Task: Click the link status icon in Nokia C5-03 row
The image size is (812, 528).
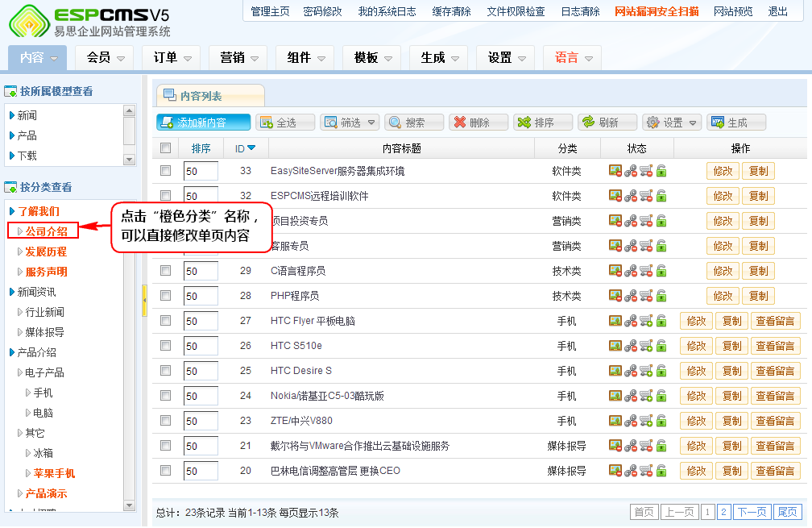Action: (630, 396)
